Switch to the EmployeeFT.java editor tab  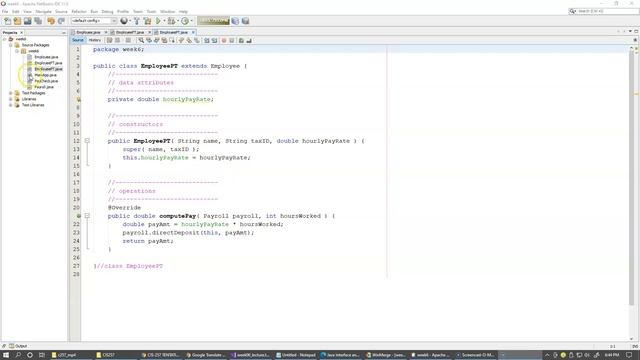pyautogui.click(x=130, y=32)
